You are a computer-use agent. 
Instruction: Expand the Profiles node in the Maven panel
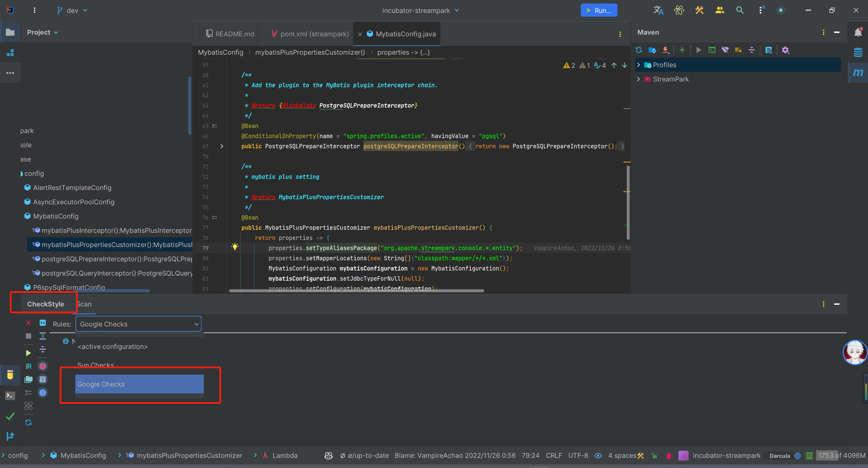[639, 65]
